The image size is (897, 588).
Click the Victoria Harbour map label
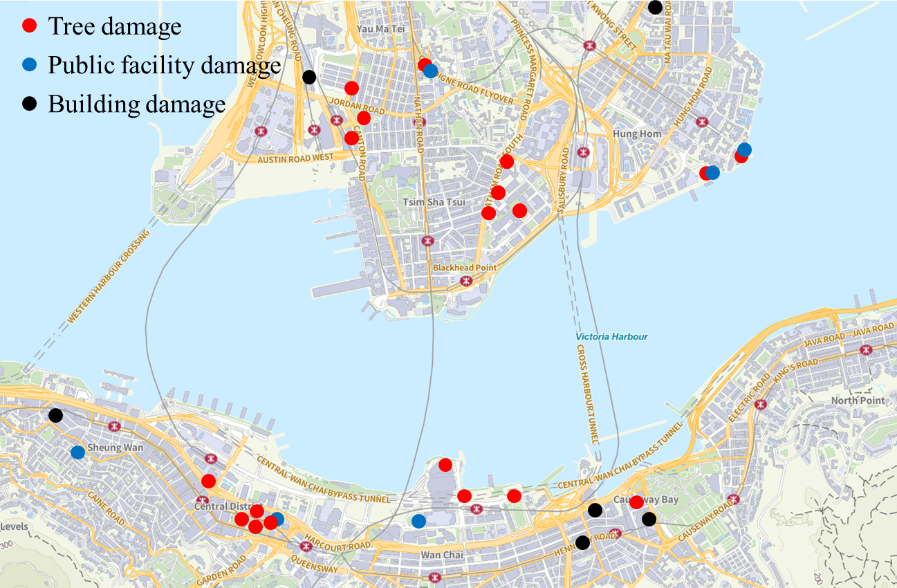611,337
